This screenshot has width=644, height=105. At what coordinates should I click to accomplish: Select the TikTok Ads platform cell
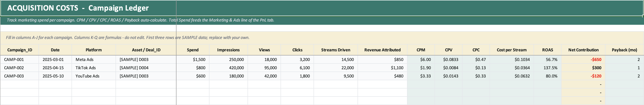[94, 68]
